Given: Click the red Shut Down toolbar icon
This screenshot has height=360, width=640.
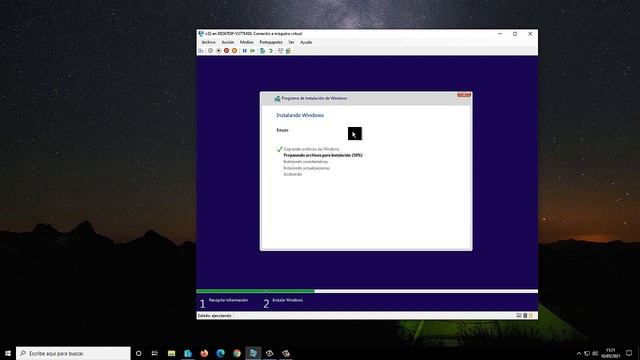Looking at the screenshot, I should click(227, 51).
